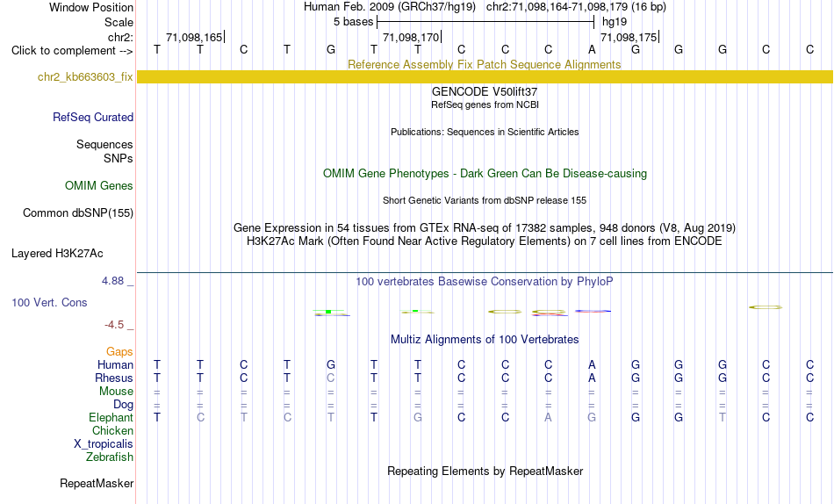The height and width of the screenshot is (504, 834).
Task: Click 'Publications: Sequences in Scientific Articles' title
Action: pyautogui.click(x=485, y=132)
